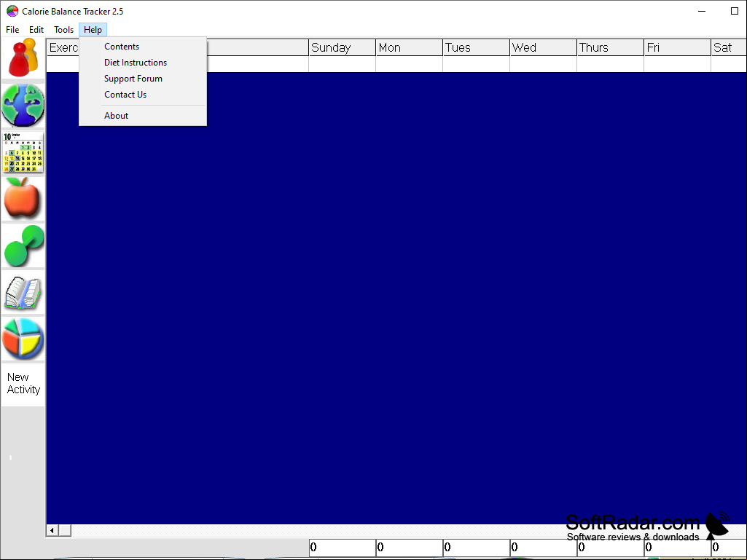Click the Calorie Balance Tracker title bar icon
The width and height of the screenshot is (747, 560).
pos(12,12)
